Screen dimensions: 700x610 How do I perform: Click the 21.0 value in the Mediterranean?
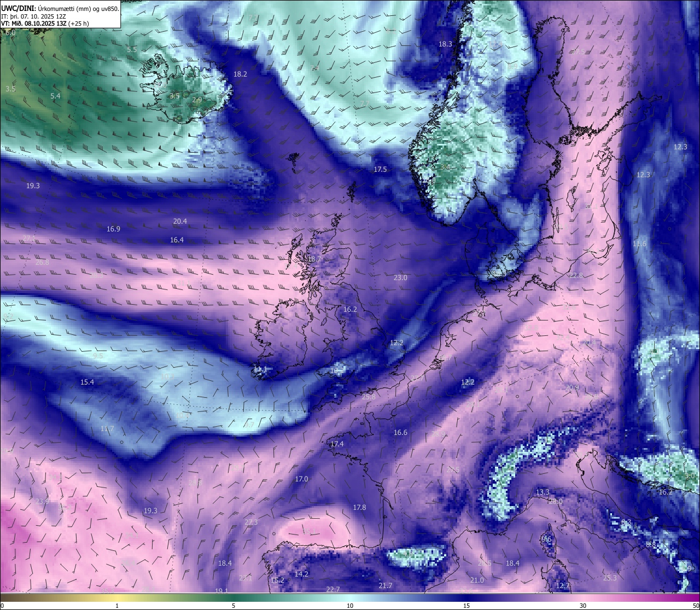(477, 580)
